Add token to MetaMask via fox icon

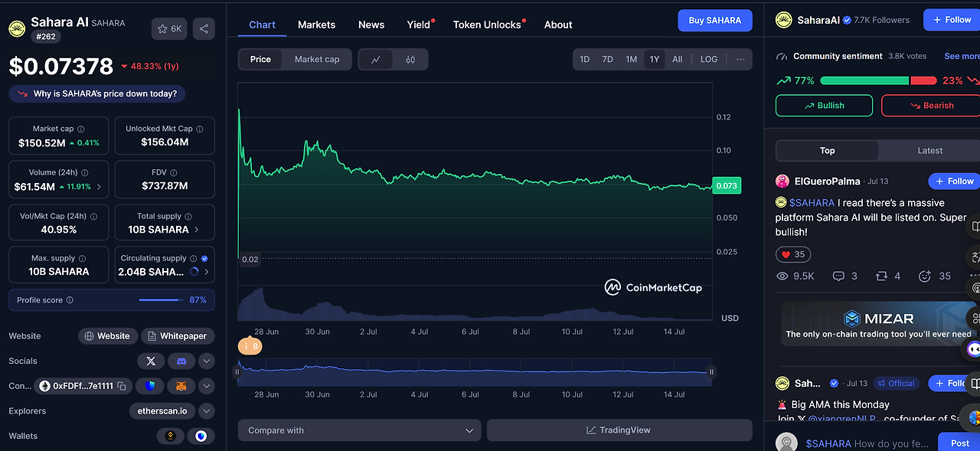pyautogui.click(x=181, y=386)
